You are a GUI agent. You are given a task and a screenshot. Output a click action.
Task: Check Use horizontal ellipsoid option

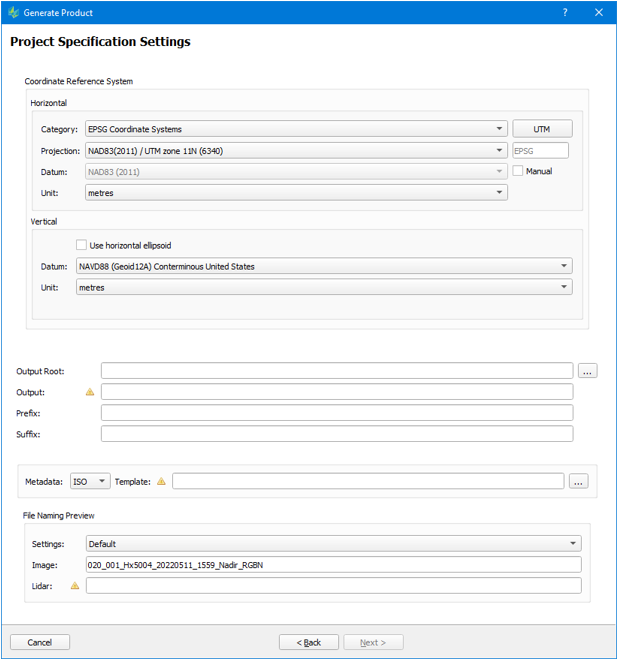(x=82, y=245)
